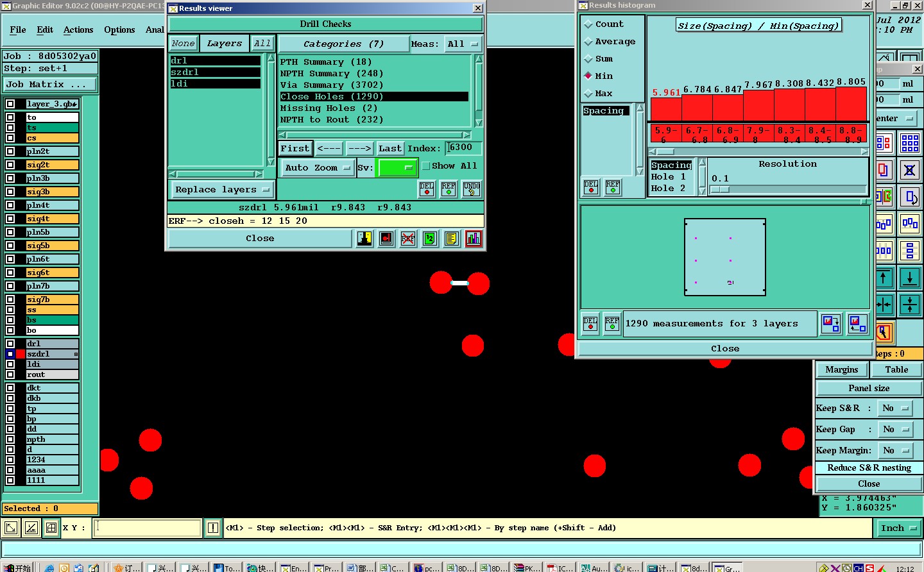This screenshot has width=924, height=572.
Task: Click DEL icon beside the Spacing list
Action: pos(591,187)
